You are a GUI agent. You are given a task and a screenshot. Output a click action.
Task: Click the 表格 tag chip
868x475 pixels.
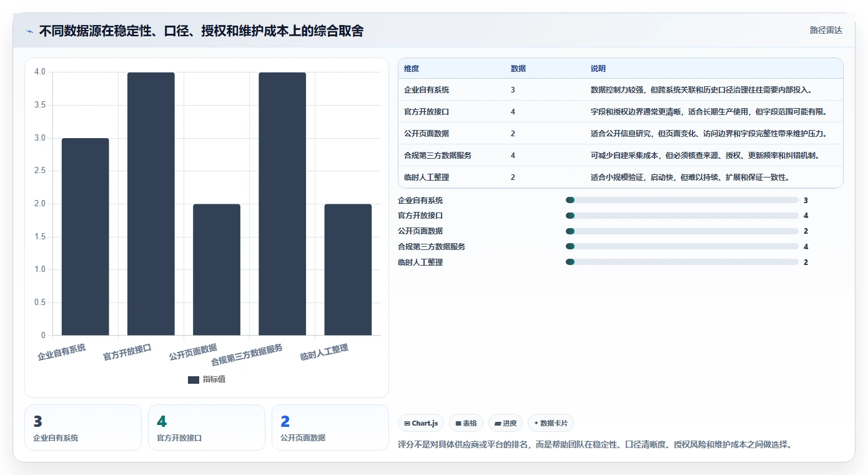click(466, 423)
